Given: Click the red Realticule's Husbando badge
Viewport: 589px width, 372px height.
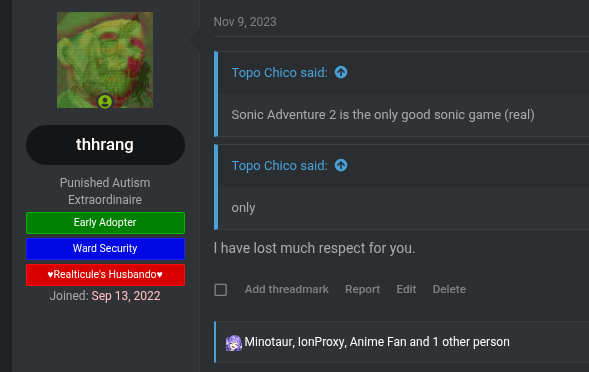Looking at the screenshot, I should click(x=105, y=275).
